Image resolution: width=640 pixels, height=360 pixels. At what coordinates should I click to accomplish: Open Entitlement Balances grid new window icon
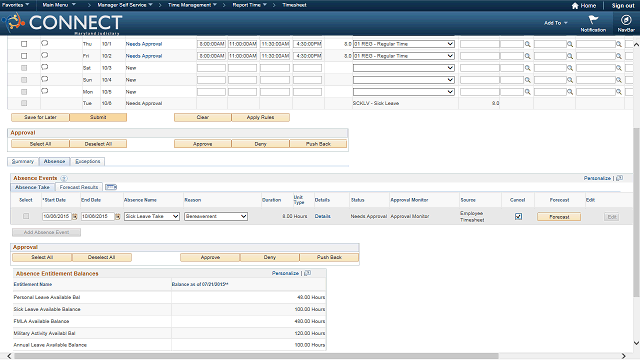[x=308, y=273]
